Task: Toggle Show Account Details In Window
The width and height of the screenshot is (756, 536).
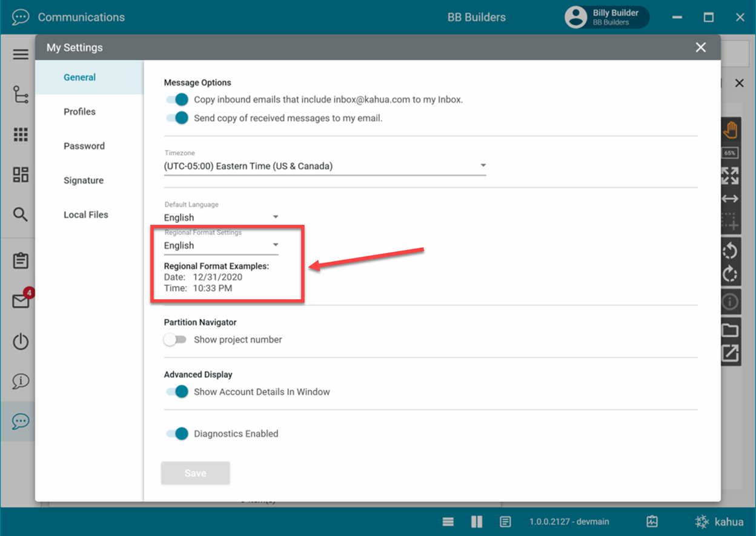Action: click(177, 392)
